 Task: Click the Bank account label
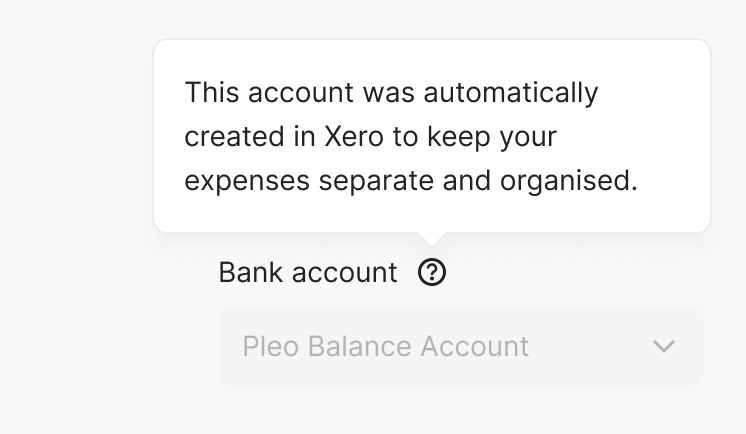point(308,272)
